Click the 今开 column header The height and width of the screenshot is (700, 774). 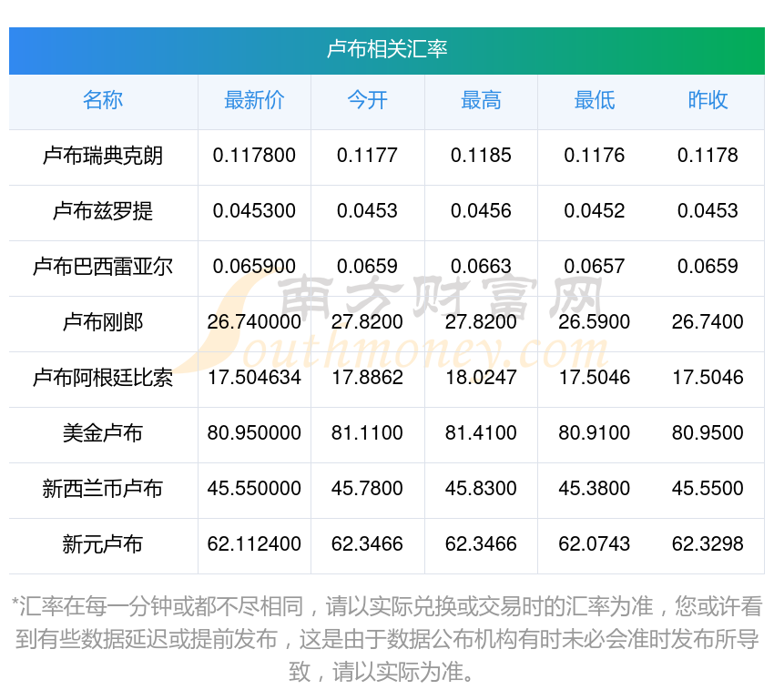coord(367,101)
